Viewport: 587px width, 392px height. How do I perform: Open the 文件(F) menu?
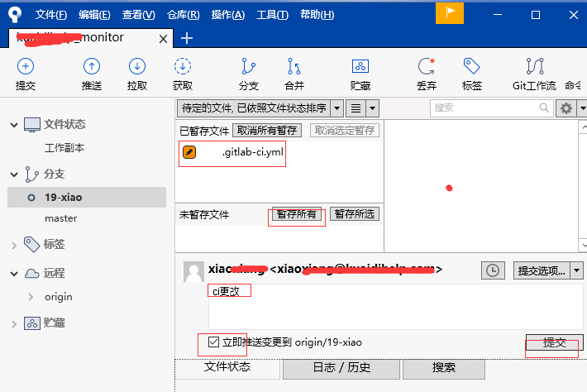click(51, 15)
